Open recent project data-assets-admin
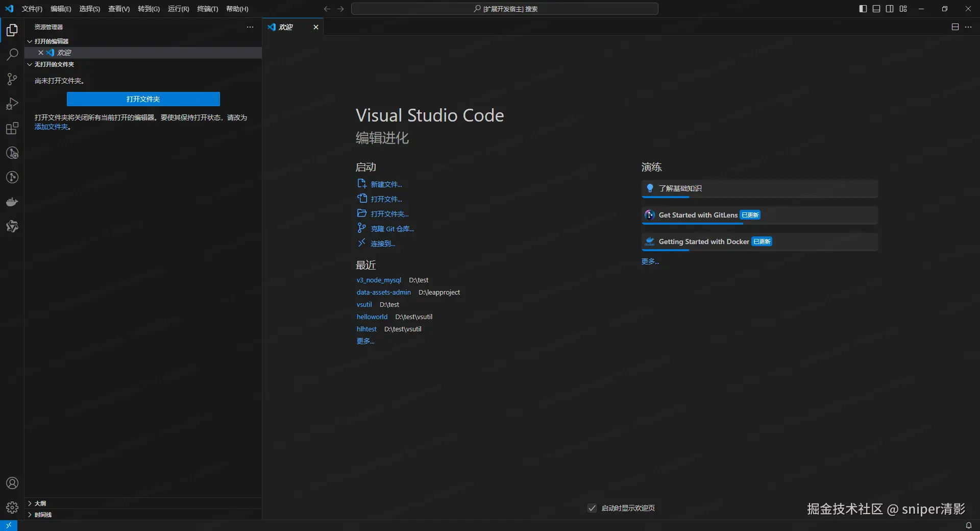 click(x=383, y=293)
